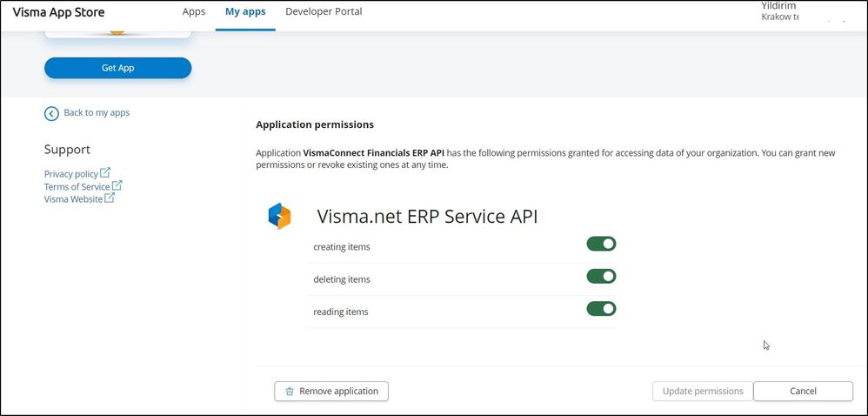Click the external-link icon beside Privacy policy
This screenshot has width=868, height=416.
click(105, 172)
